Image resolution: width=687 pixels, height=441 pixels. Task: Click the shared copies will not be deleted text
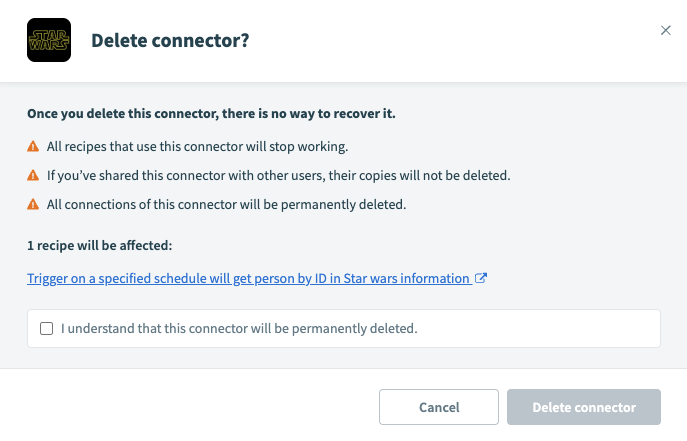pyautogui.click(x=279, y=175)
